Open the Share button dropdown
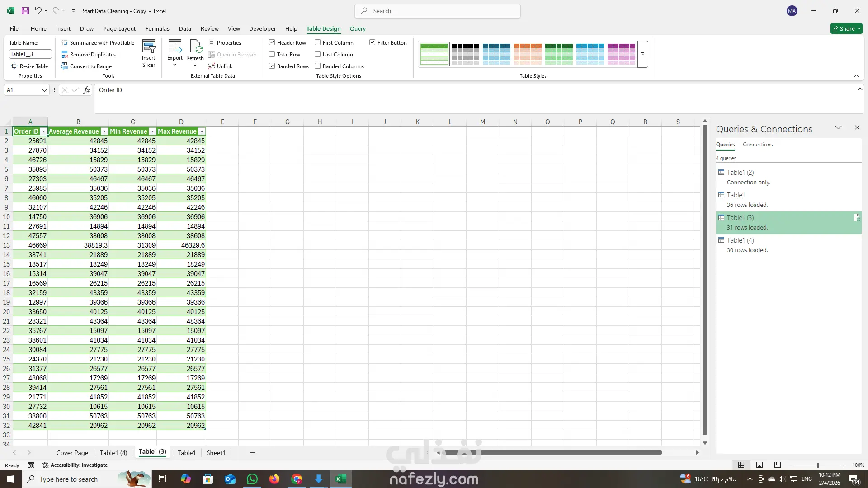 847,28
